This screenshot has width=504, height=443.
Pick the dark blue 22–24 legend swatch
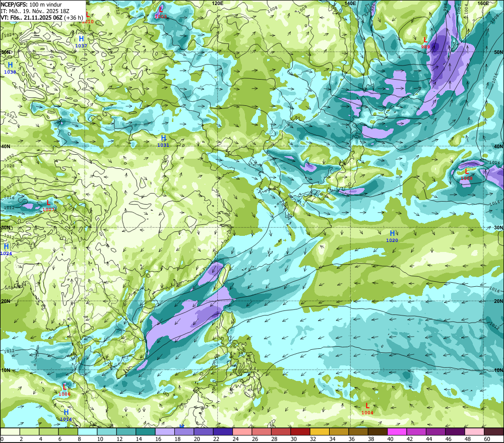click(223, 431)
